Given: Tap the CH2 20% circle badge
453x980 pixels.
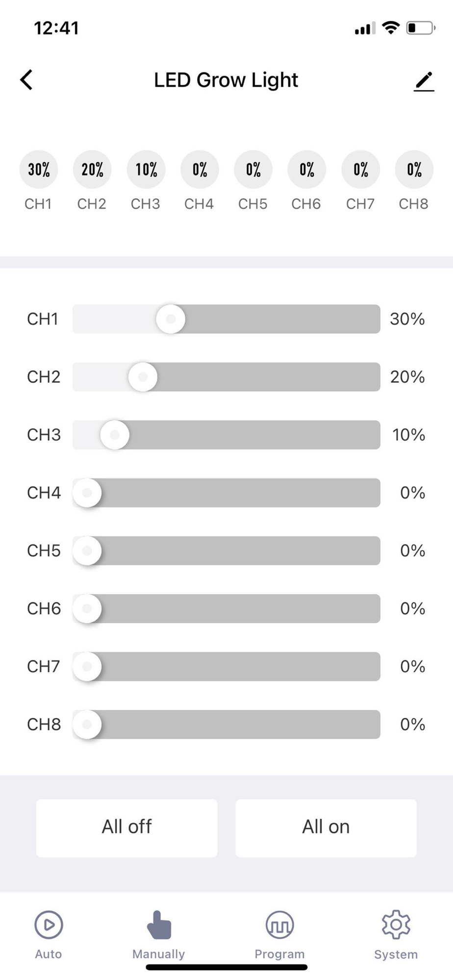Looking at the screenshot, I should [x=92, y=170].
